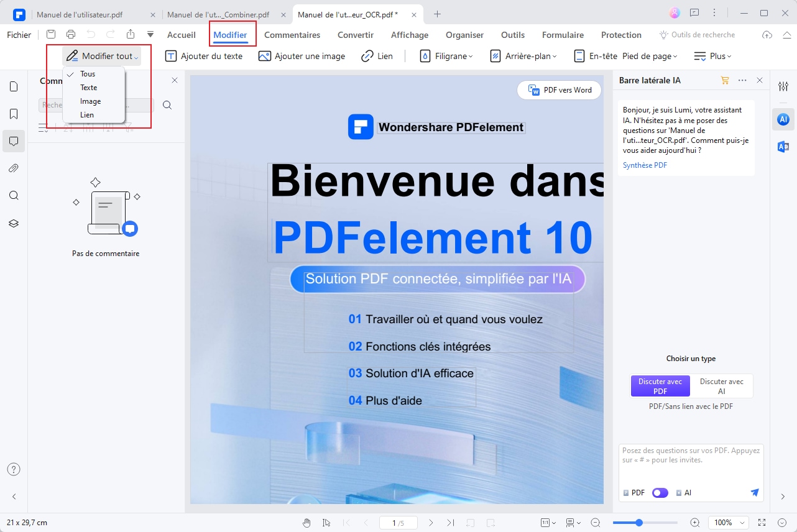Close the comments panel

(x=175, y=80)
